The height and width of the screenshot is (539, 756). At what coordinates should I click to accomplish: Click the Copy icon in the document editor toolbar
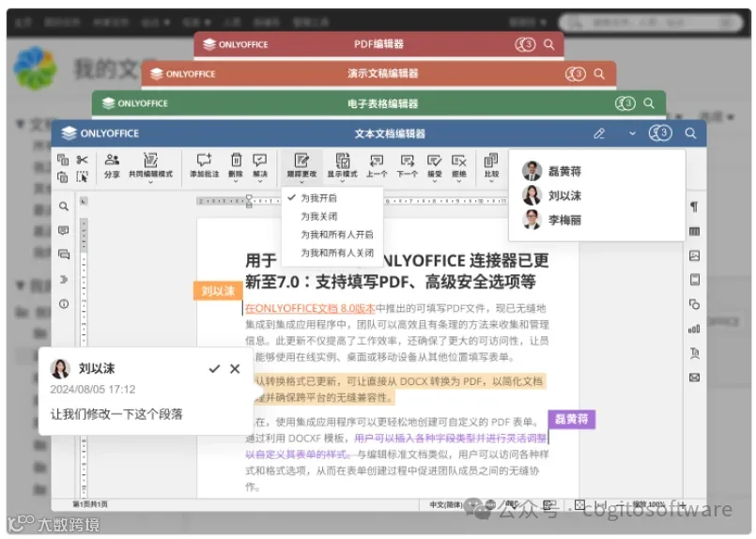click(x=63, y=160)
